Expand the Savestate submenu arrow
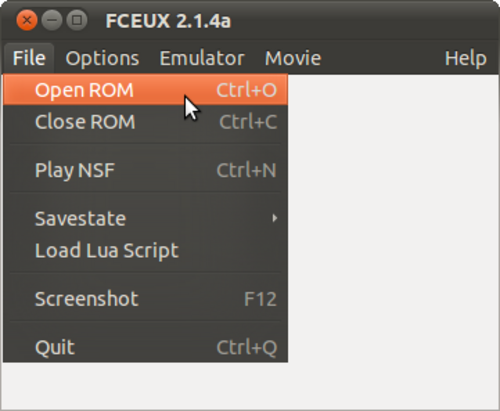Viewport: 500px width, 411px height. click(x=275, y=218)
